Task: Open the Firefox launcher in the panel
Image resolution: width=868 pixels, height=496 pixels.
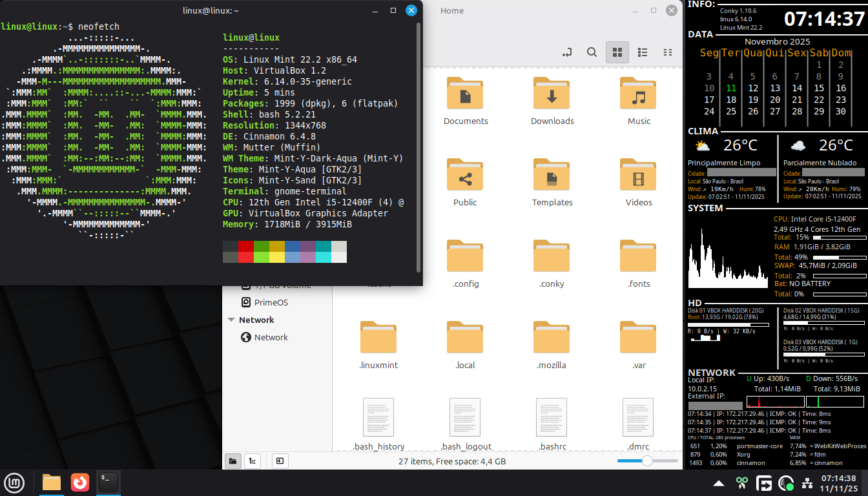Action: coord(80,482)
